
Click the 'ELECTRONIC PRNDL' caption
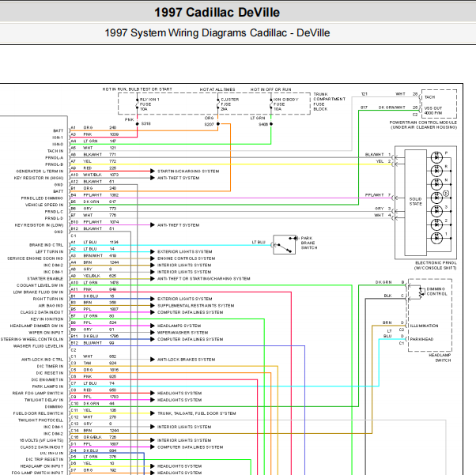pyautogui.click(x=436, y=263)
